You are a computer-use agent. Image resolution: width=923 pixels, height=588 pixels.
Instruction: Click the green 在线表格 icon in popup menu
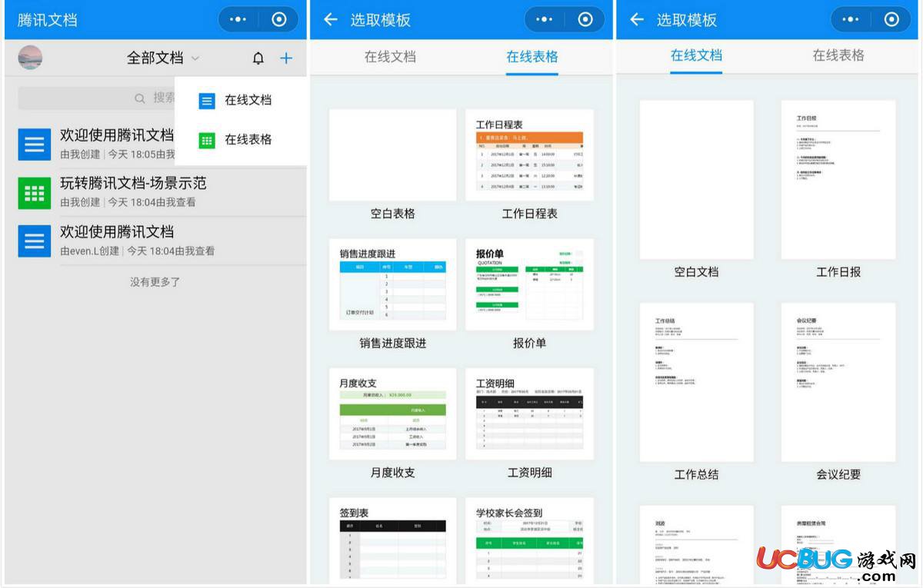207,140
